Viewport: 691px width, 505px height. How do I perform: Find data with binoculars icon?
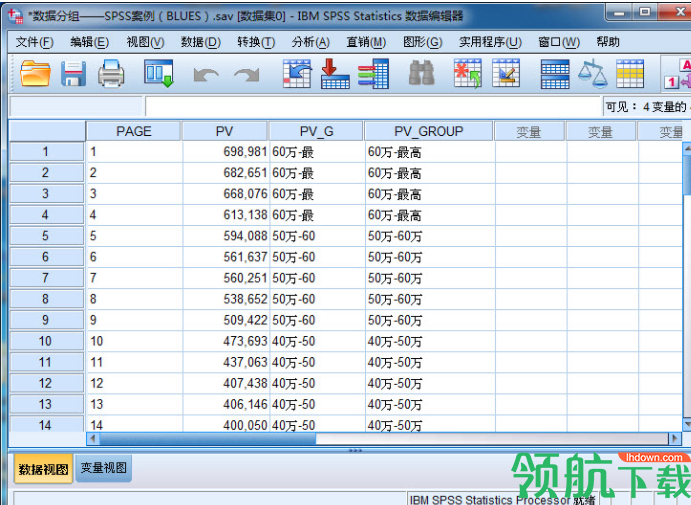pos(422,73)
